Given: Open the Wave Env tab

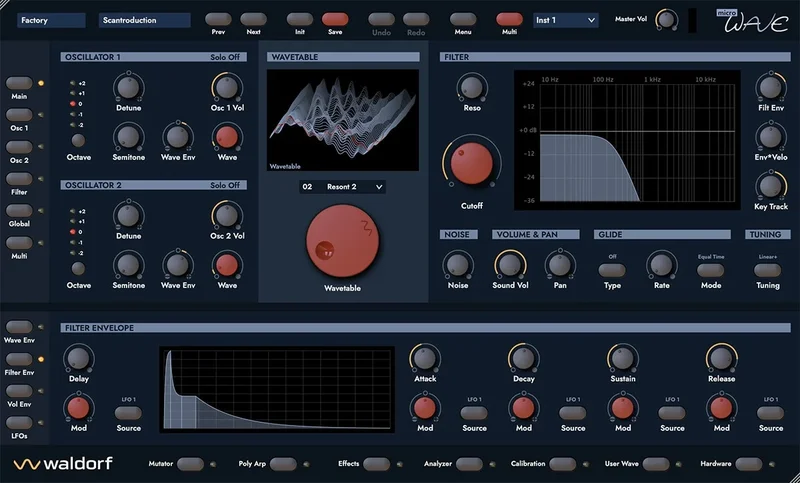Looking at the screenshot, I should [x=19, y=327].
